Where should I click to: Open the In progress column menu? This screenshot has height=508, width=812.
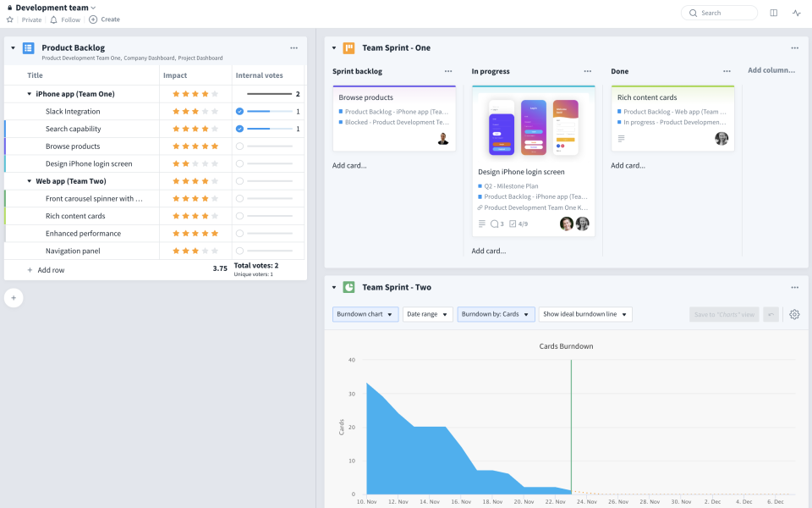pyautogui.click(x=590, y=71)
